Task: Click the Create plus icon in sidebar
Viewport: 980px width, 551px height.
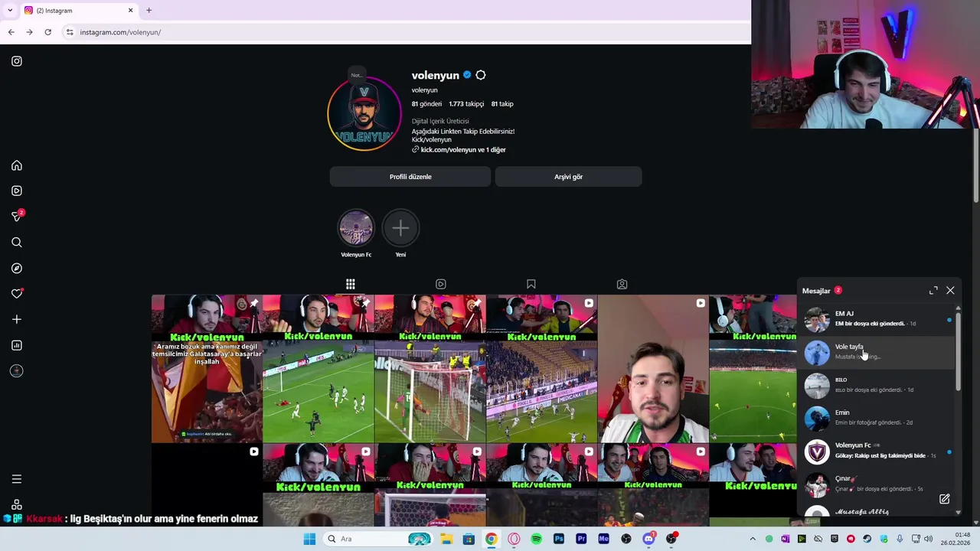Action: point(17,319)
